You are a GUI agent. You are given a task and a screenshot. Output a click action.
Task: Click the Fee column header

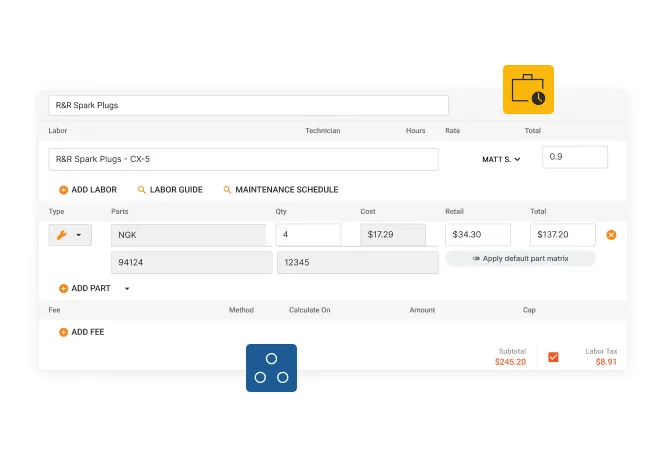[x=54, y=310]
